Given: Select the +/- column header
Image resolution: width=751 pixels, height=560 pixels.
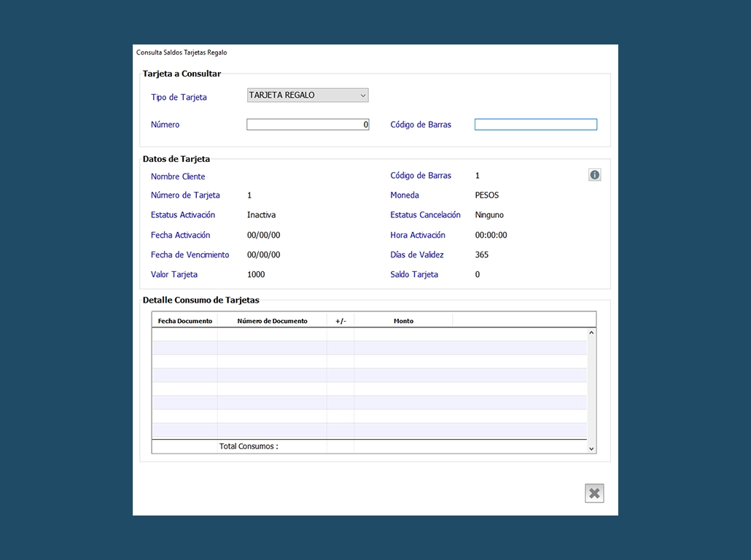Looking at the screenshot, I should click(x=341, y=321).
